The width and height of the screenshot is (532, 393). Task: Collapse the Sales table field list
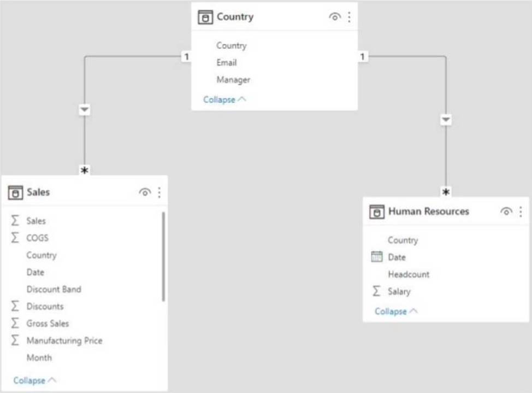pos(35,380)
